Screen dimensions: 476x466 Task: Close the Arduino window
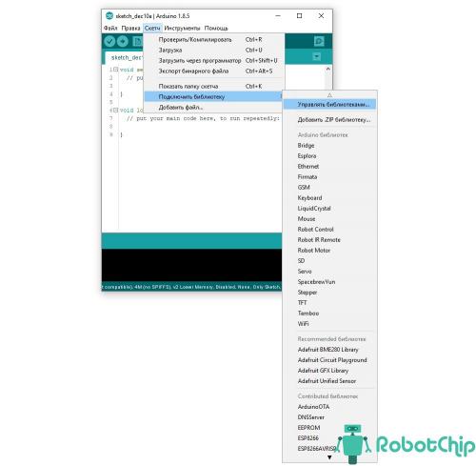(x=321, y=16)
